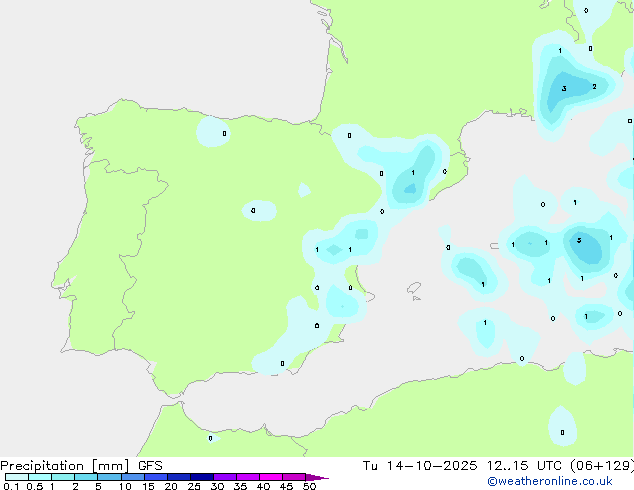The width and height of the screenshot is (634, 490).
Task: Select the 2–5 mm legend color swatch
Action: tap(86, 477)
